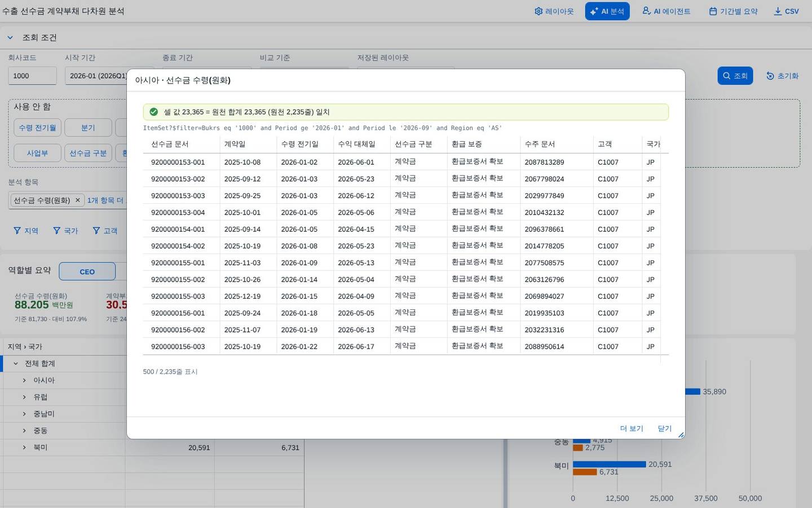812x508 pixels.
Task: Click the 조회 search button
Action: (x=735, y=76)
